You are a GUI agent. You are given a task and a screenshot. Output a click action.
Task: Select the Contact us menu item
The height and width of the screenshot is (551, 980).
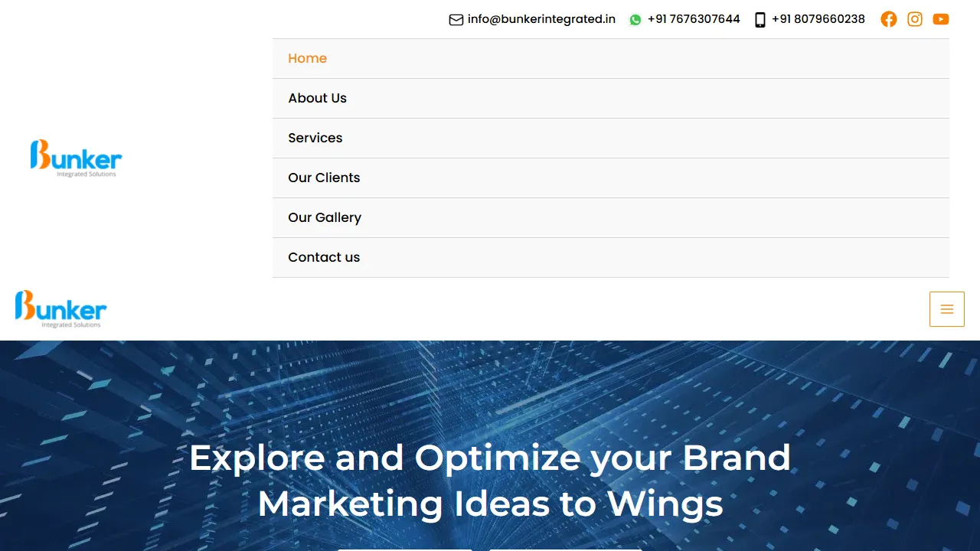coord(324,257)
